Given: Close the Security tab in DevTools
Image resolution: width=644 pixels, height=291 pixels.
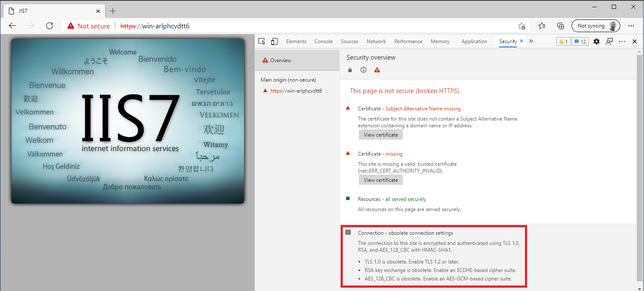Looking at the screenshot, I should point(522,41).
